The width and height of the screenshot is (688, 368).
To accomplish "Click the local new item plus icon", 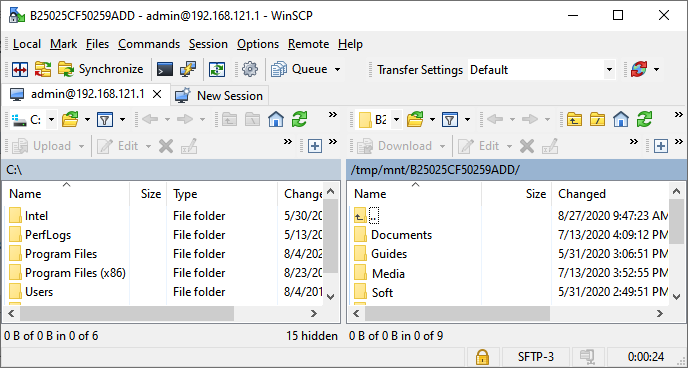I will point(315,146).
